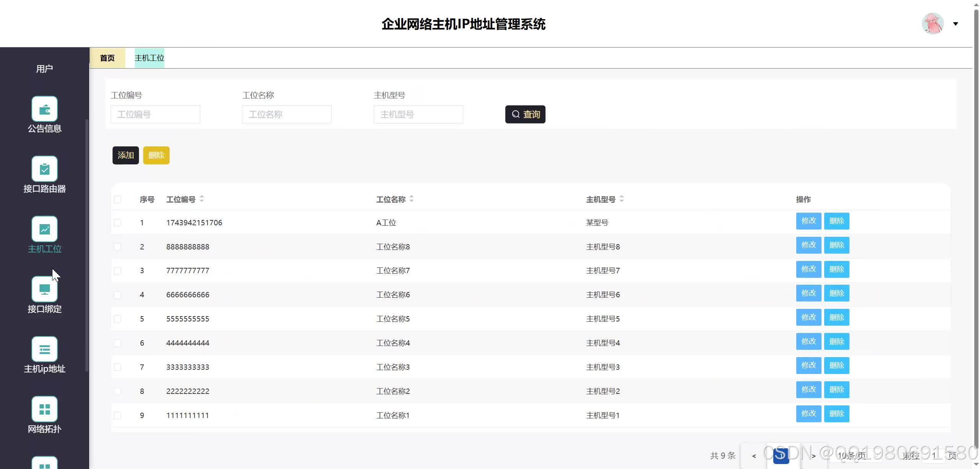Open the 主机ip地址 list icon
Image resolution: width=980 pixels, height=469 pixels.
[44, 349]
